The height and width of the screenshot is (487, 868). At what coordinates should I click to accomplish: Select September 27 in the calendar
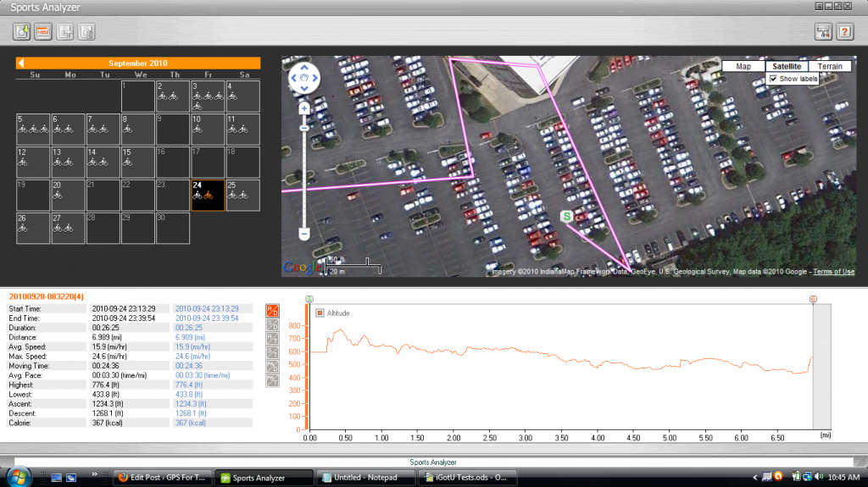point(68,229)
